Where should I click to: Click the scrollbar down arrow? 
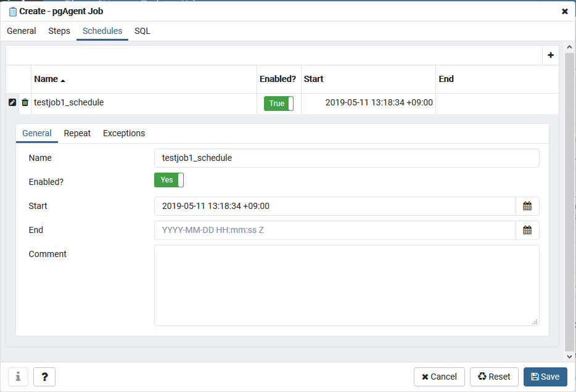(569, 356)
